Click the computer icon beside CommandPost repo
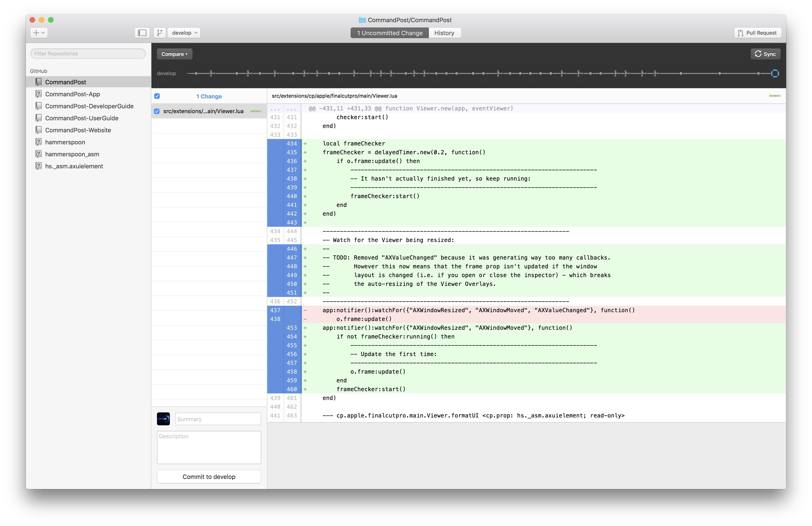Viewport: 812px width, 526px height. click(38, 82)
